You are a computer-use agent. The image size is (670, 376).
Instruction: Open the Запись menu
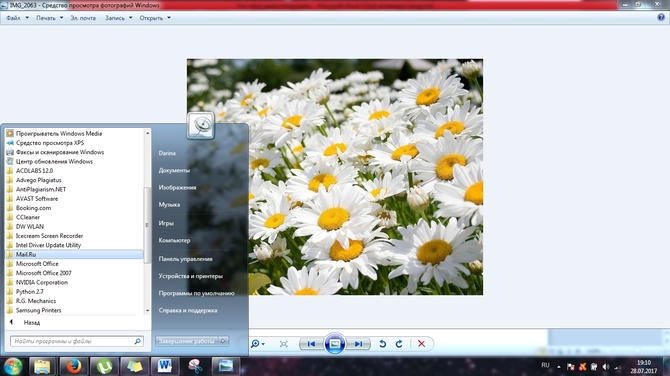point(119,18)
